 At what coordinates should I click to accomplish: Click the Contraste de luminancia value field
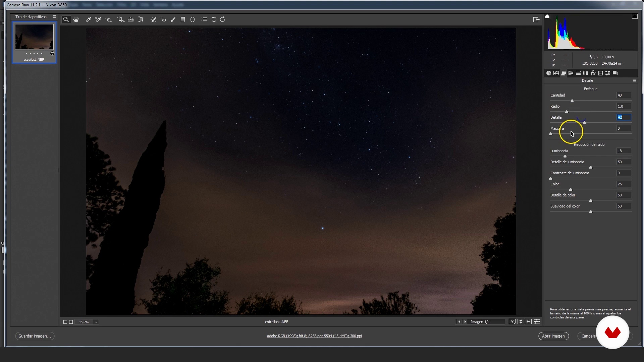pos(624,173)
